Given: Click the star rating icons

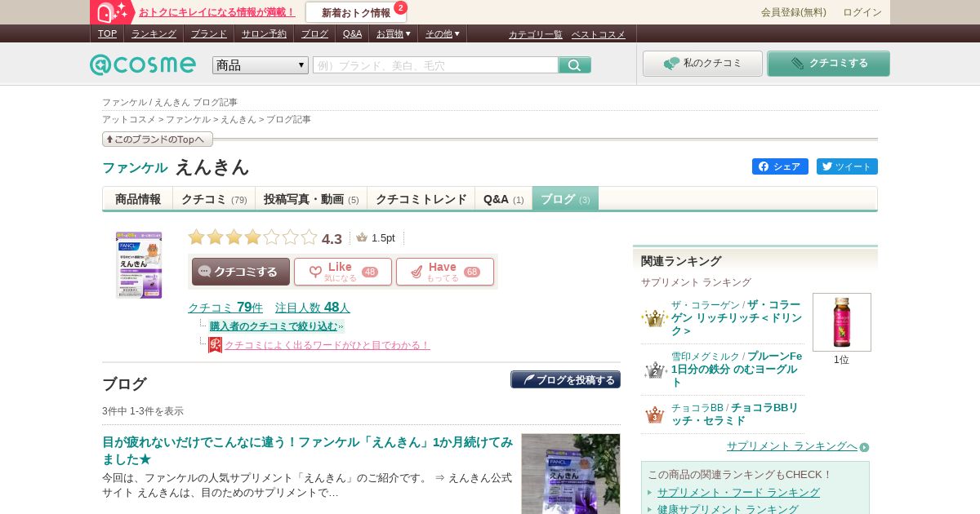Looking at the screenshot, I should [252, 237].
